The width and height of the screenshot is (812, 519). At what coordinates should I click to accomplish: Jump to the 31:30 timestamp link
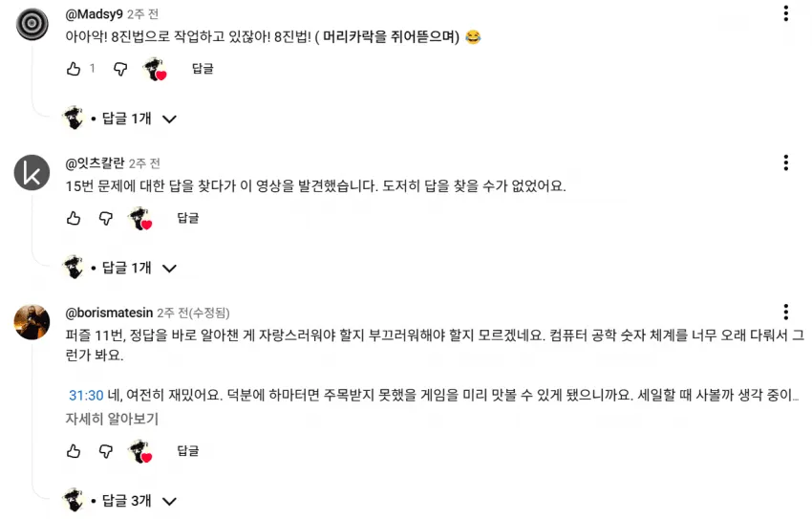pyautogui.click(x=86, y=396)
